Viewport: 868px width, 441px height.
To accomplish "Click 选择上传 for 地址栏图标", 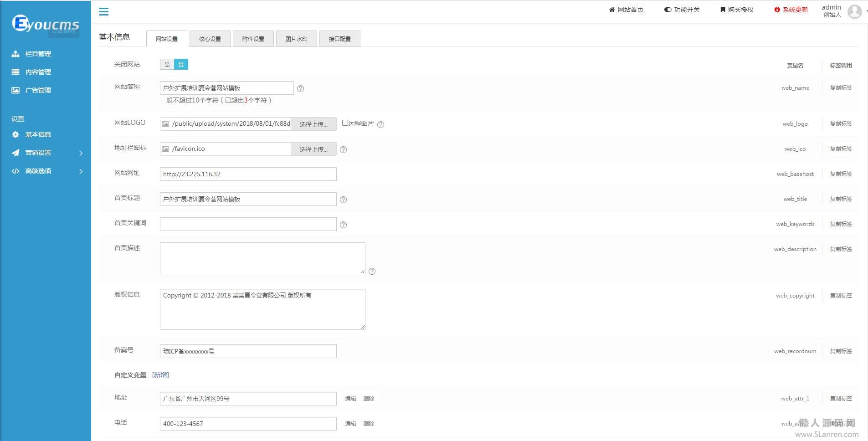I will point(313,149).
